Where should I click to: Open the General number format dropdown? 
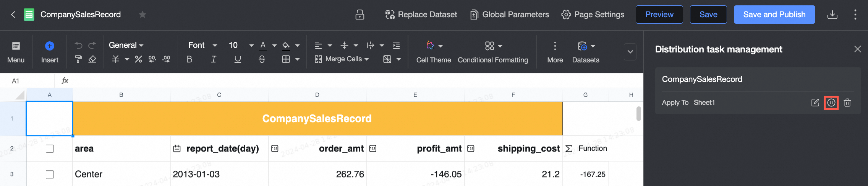point(126,45)
